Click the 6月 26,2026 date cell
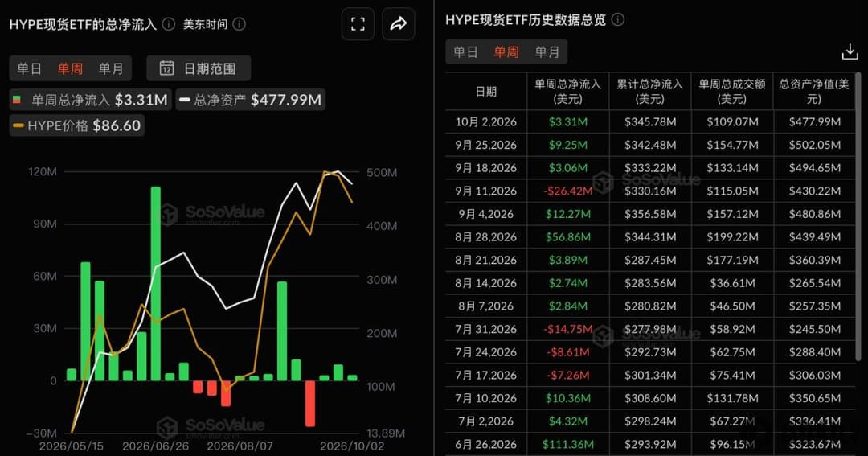868x456 pixels. 486,445
